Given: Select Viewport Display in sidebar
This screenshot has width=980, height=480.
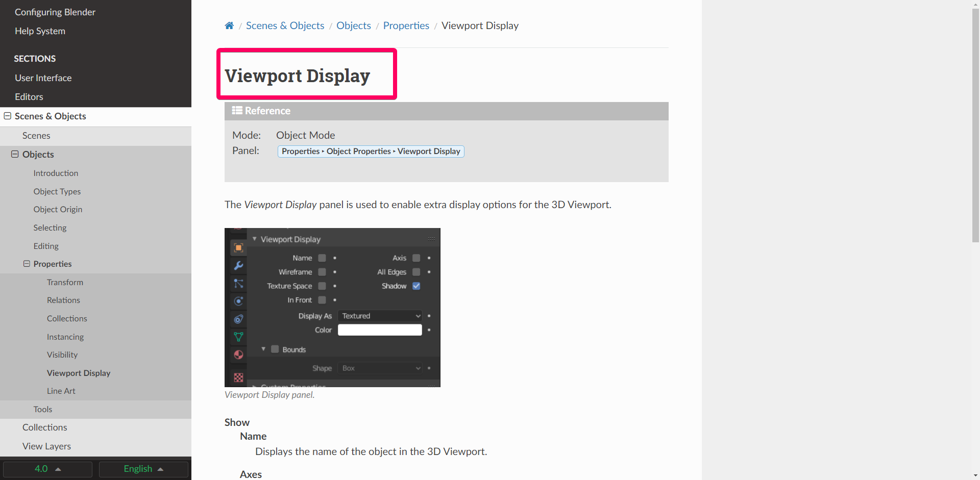Looking at the screenshot, I should tap(79, 373).
